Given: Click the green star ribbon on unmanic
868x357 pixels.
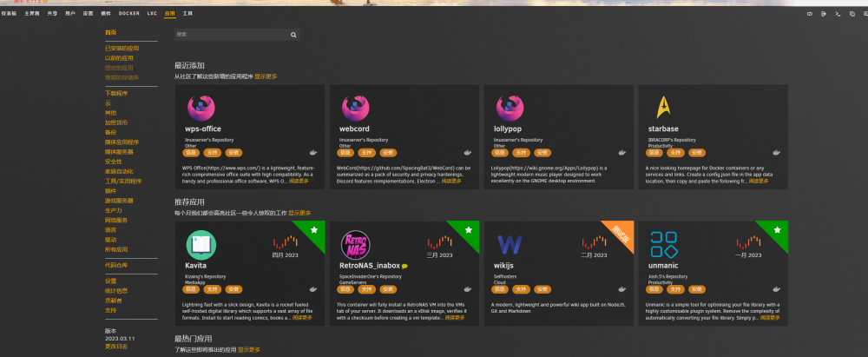Looking at the screenshot, I should (777, 230).
